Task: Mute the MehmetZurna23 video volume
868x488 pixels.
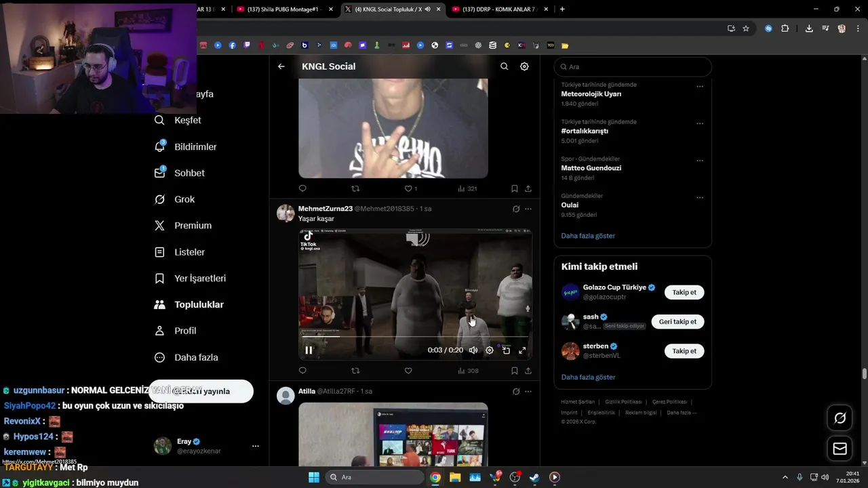Action: click(473, 350)
